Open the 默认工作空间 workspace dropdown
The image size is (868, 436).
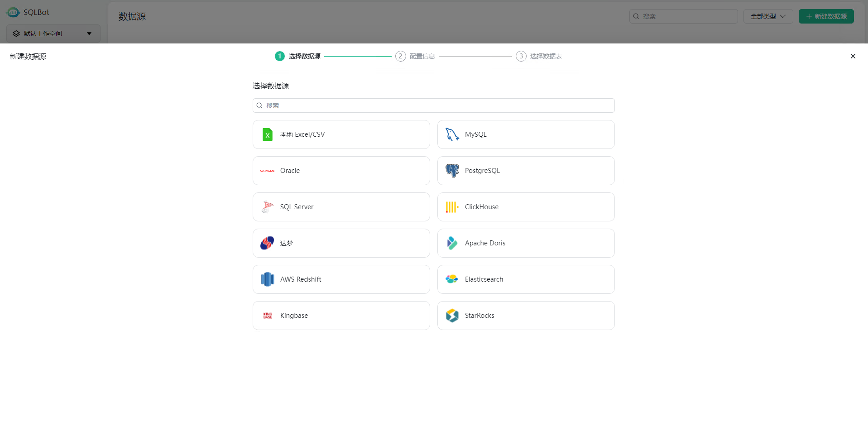click(x=53, y=34)
